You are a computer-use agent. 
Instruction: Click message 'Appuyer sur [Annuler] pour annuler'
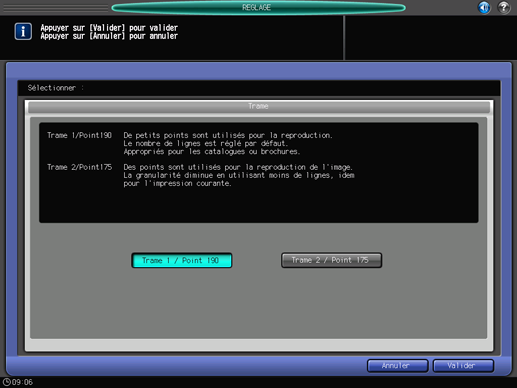click(x=109, y=36)
